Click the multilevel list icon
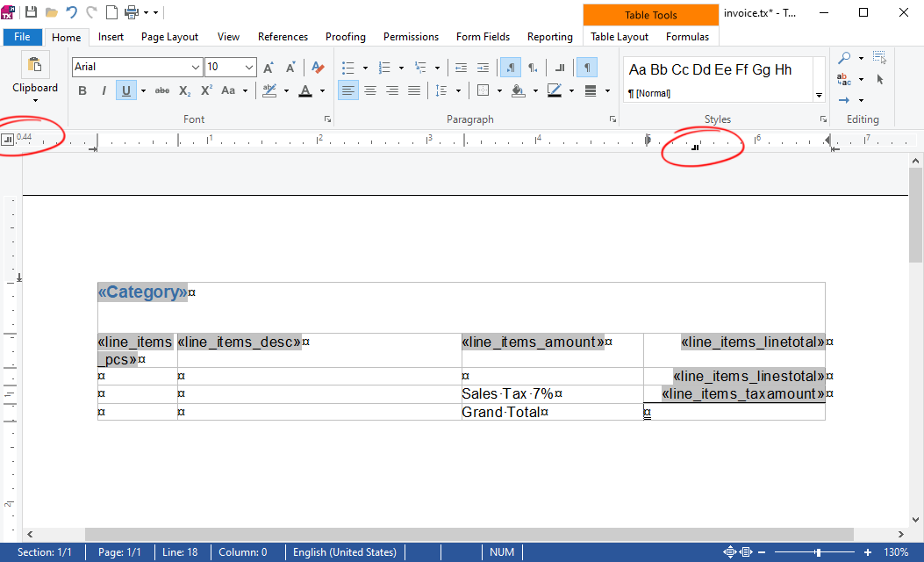 click(x=420, y=68)
